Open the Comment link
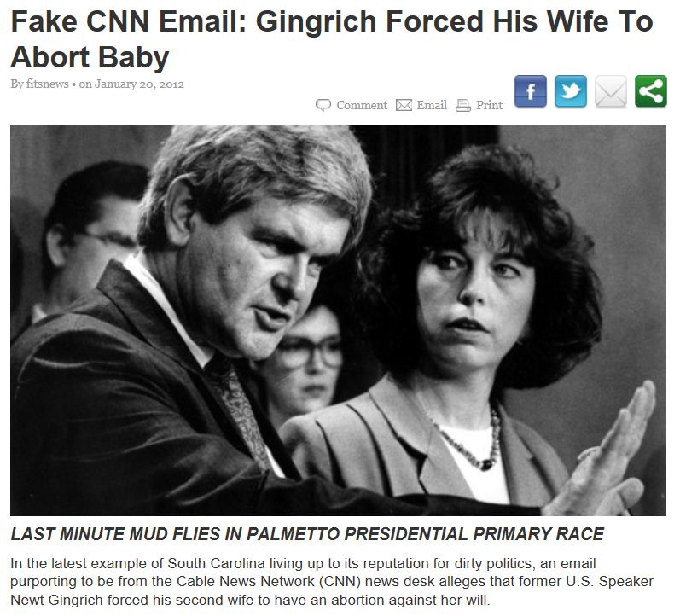This screenshot has width=680, height=616. [362, 105]
